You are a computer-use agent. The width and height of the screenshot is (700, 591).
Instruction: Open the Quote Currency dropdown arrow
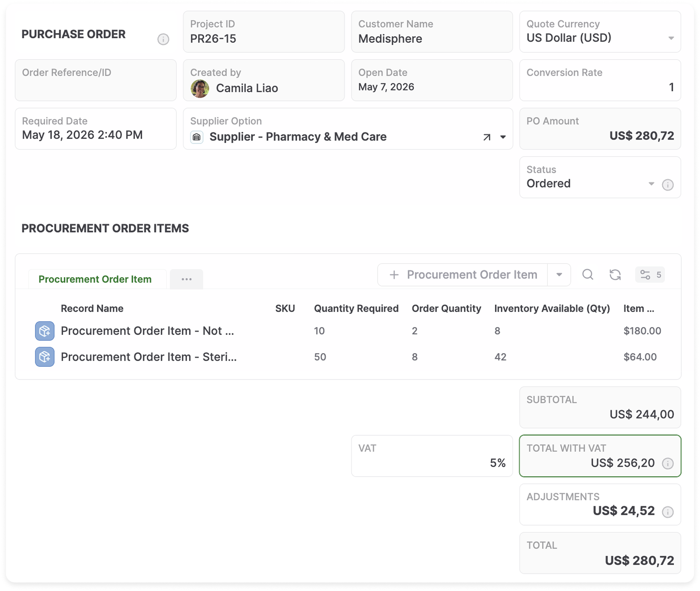point(671,38)
